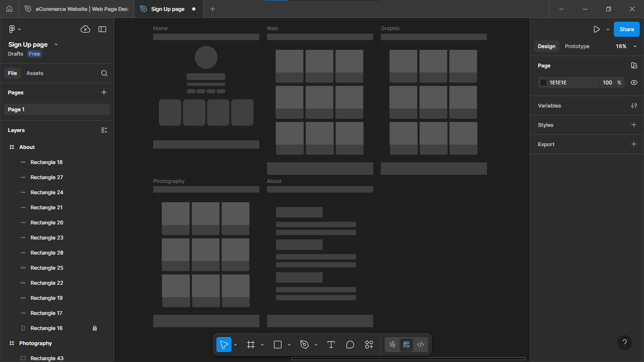Screen dimensions: 644x362
Task: Search layers with the magnifier icon
Action: point(104,73)
